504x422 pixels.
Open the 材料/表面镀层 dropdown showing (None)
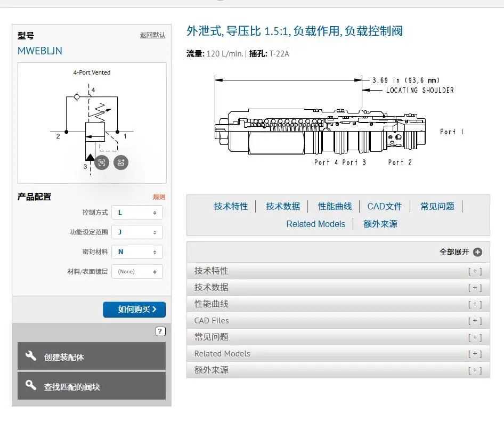137,272
